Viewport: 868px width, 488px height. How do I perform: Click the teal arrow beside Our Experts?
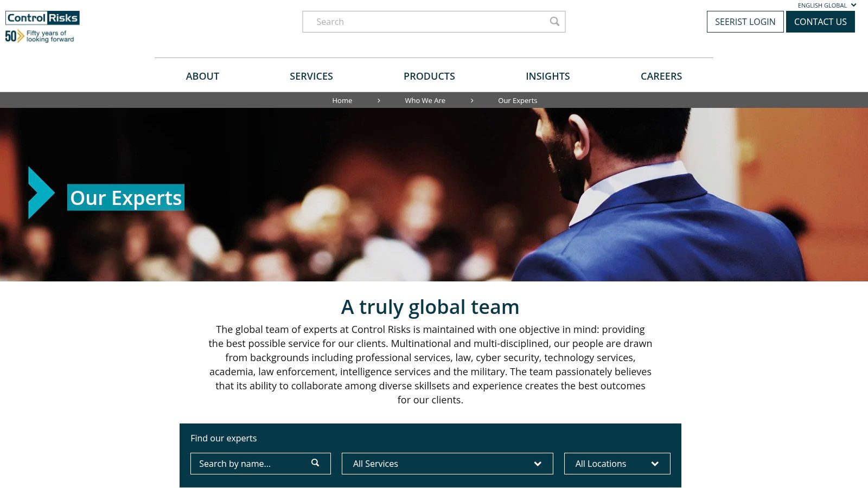[41, 192]
